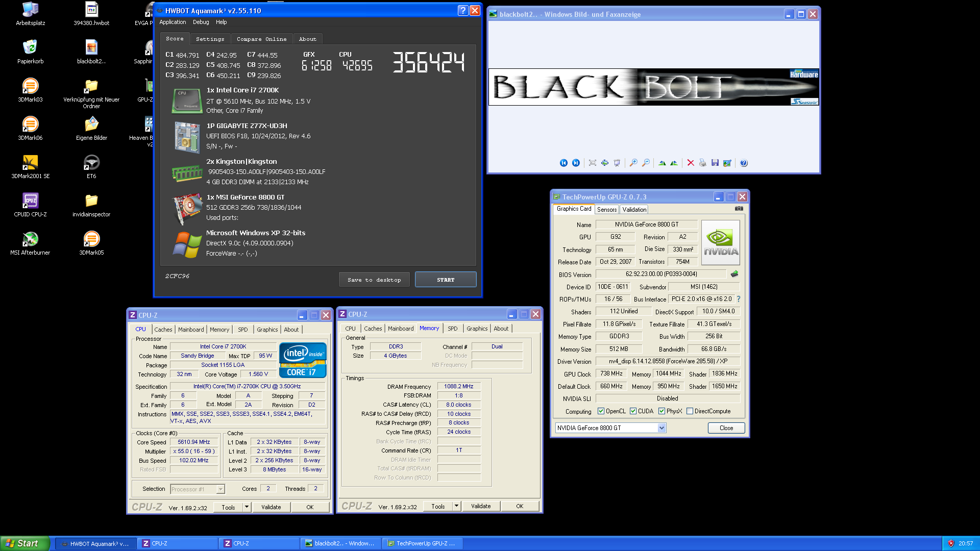Open 3DMark03 desktop shortcut

tap(30, 90)
